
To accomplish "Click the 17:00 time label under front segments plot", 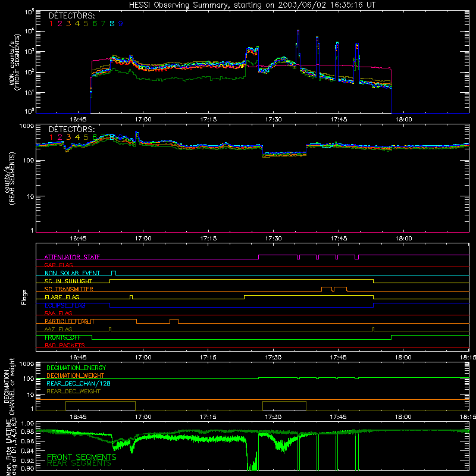I will pyautogui.click(x=143, y=120).
